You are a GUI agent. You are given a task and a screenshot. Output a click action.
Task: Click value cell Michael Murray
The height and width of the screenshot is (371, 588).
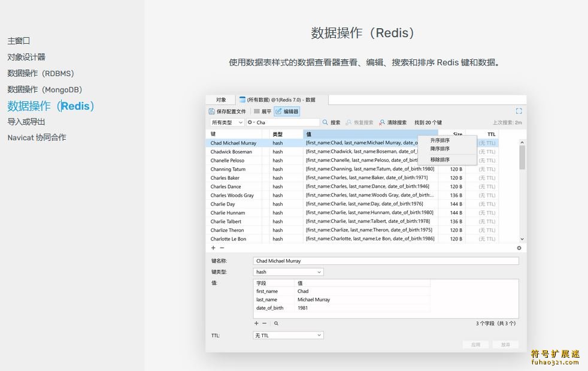click(363, 300)
